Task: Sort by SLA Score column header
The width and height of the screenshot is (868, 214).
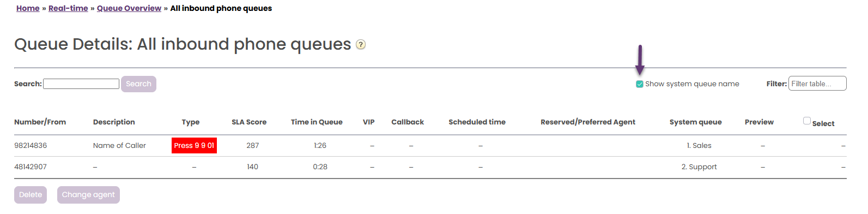Action: pyautogui.click(x=249, y=122)
